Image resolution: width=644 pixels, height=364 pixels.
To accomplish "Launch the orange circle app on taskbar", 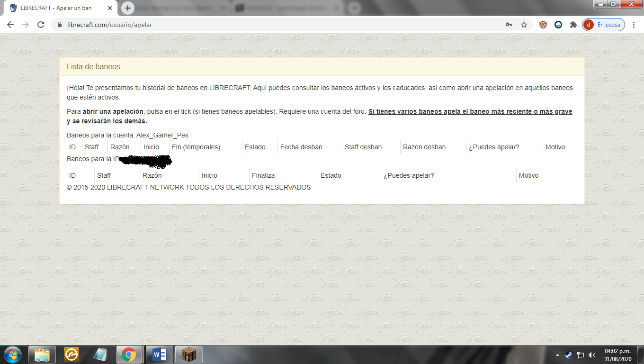I will coord(72,355).
